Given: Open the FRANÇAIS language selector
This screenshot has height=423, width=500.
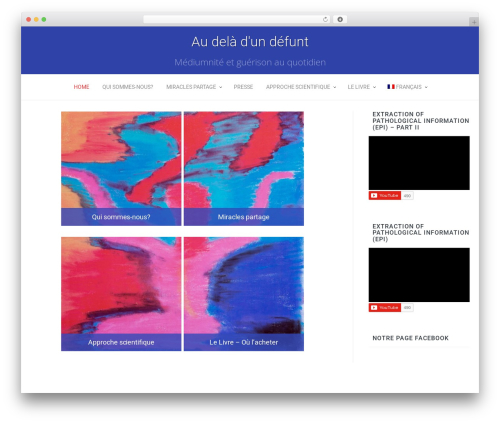Looking at the screenshot, I should coord(409,87).
